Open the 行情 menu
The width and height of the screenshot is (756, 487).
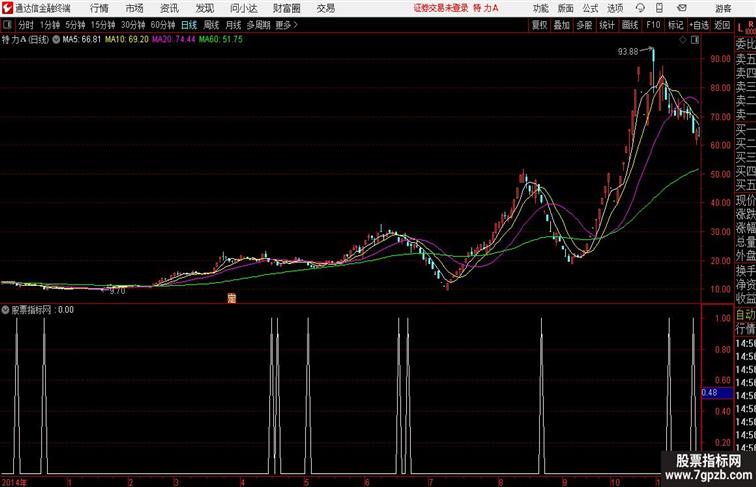99,8
